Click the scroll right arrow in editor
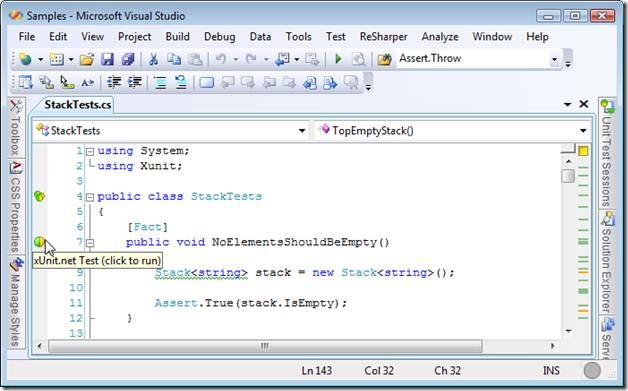Image resolution: width=628 pixels, height=391 pixels. pyautogui.click(x=553, y=346)
